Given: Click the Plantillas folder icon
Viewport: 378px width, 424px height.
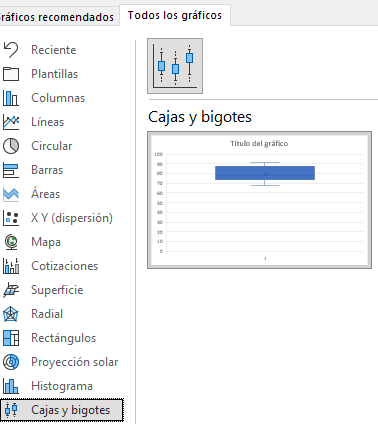Looking at the screenshot, I should pyautogui.click(x=11, y=74).
